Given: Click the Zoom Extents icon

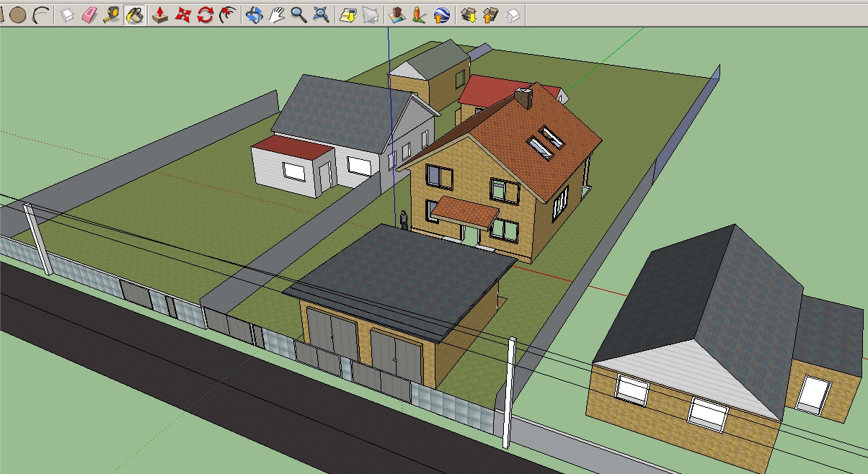Looking at the screenshot, I should [x=322, y=14].
